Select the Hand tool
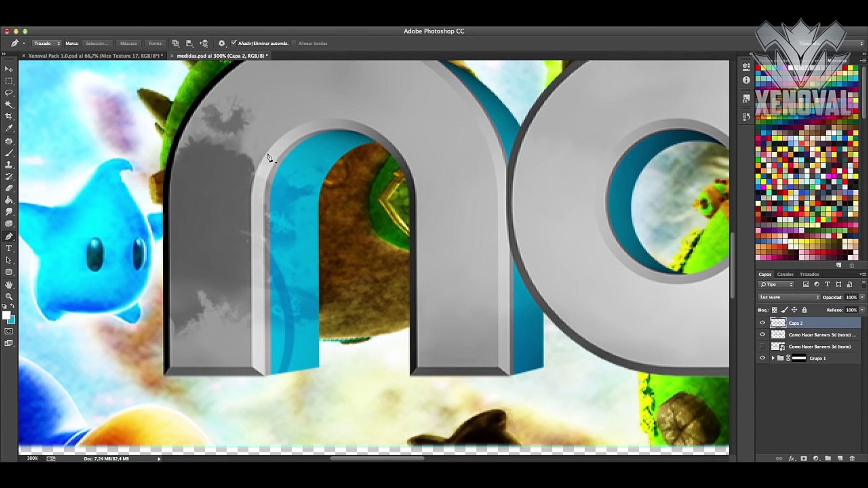The image size is (868, 488). (9, 285)
